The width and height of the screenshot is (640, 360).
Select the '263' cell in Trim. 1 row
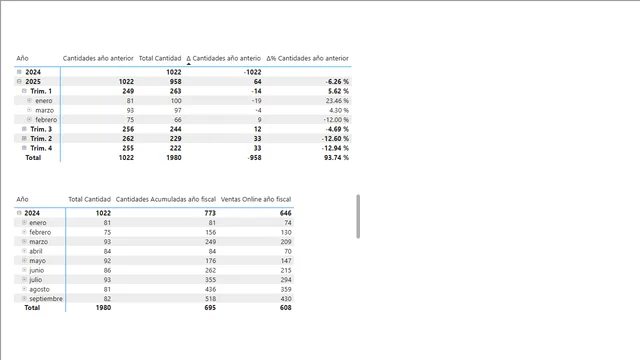(x=176, y=91)
